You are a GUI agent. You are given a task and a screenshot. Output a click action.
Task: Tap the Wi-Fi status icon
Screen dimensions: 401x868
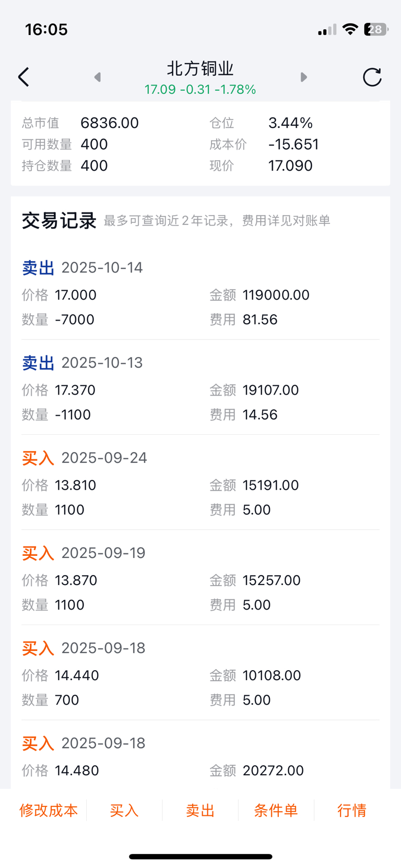[x=350, y=29]
